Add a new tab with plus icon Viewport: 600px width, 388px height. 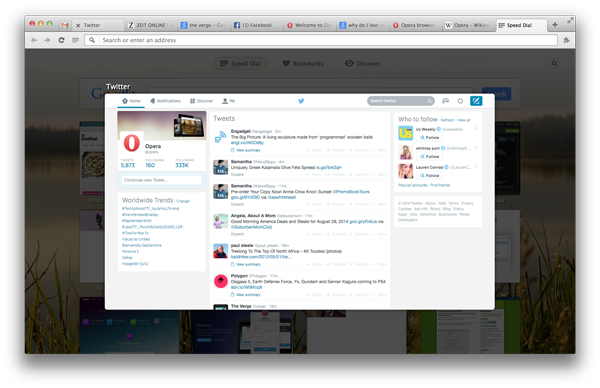(555, 25)
